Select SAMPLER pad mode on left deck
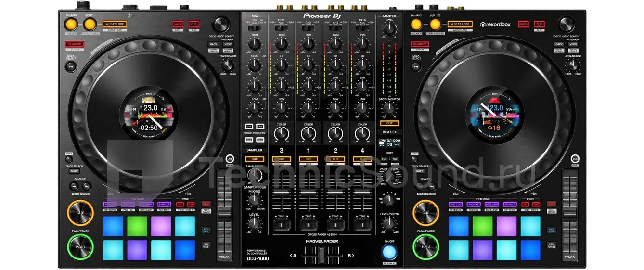This screenshot has width=644, height=270. tap(164, 205)
